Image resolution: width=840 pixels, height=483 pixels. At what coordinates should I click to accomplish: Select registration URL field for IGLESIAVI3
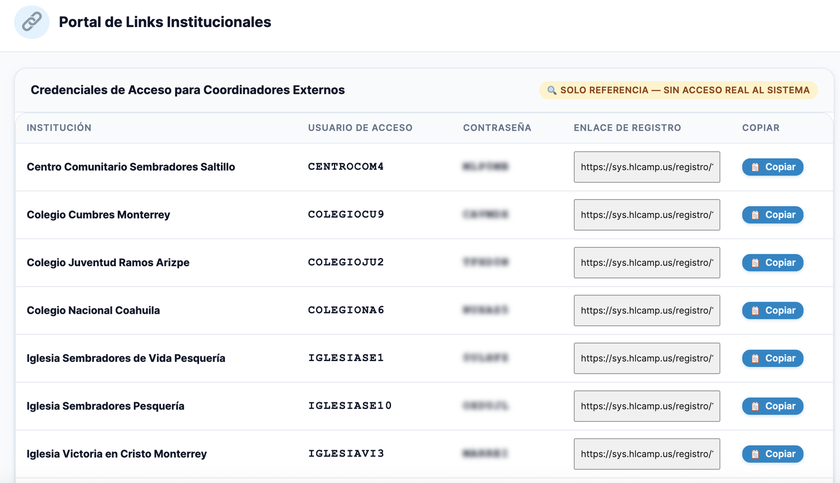[x=647, y=454]
